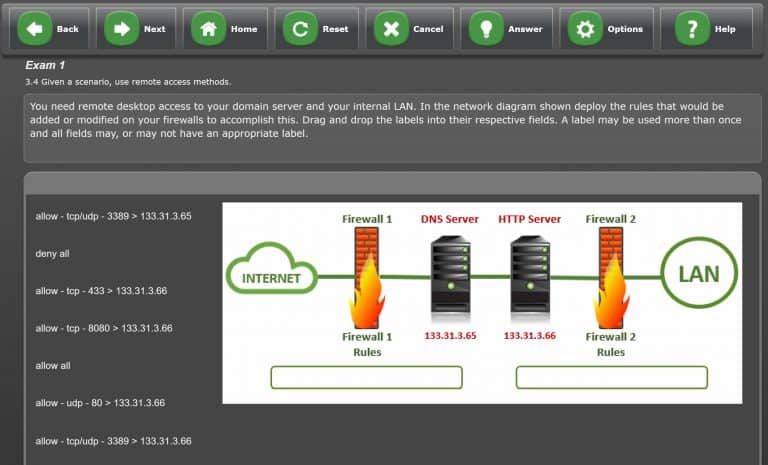Click the Cancel X icon
Screen dimensions: 768x465
coord(391,29)
